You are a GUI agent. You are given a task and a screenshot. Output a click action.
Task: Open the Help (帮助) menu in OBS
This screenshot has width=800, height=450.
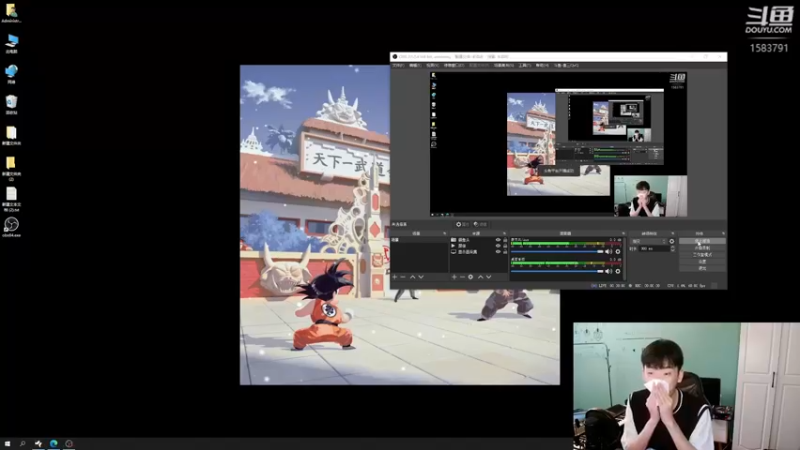tap(542, 66)
